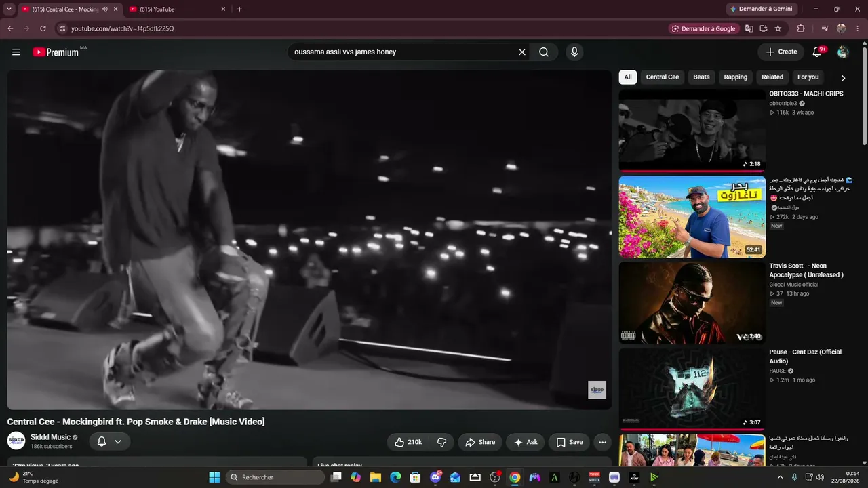Mute the Central Cee tab audio
Viewport: 868px width, 488px height.
104,9
